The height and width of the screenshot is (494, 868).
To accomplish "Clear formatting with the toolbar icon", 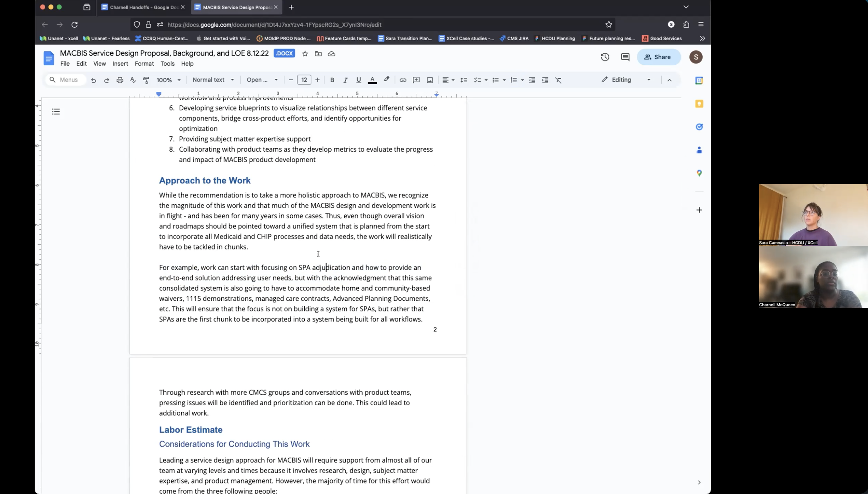I will 558,80.
